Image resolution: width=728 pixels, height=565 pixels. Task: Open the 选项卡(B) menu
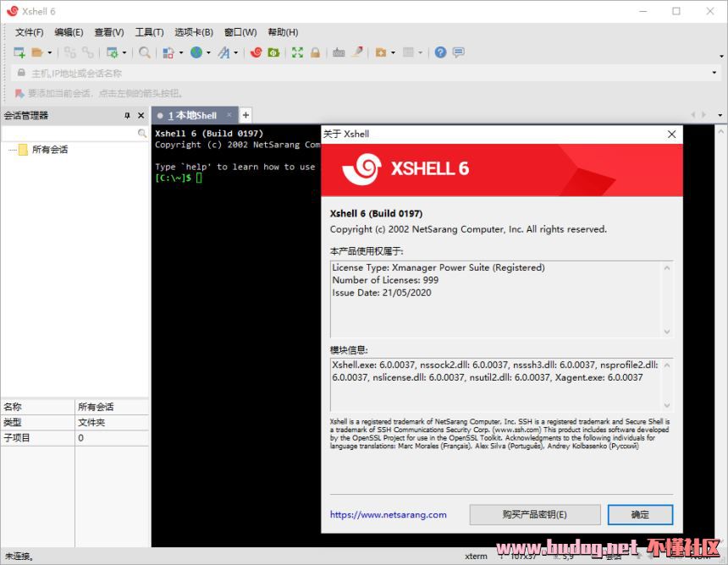point(194,32)
